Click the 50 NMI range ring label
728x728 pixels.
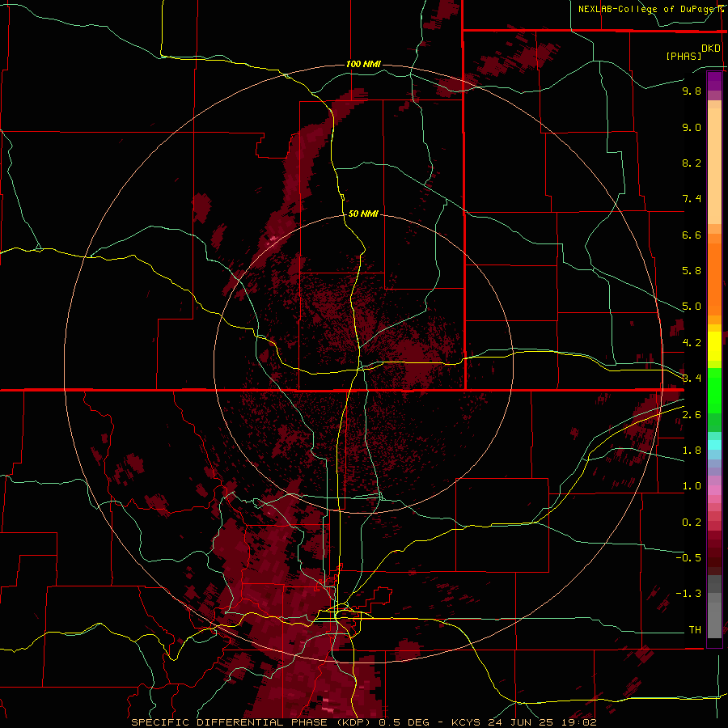tap(363, 214)
